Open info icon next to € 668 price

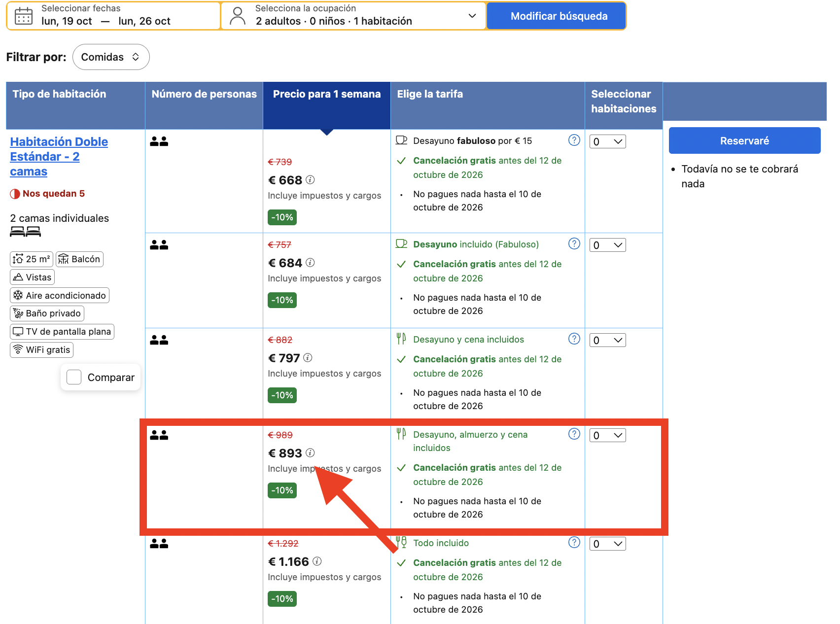pyautogui.click(x=310, y=180)
